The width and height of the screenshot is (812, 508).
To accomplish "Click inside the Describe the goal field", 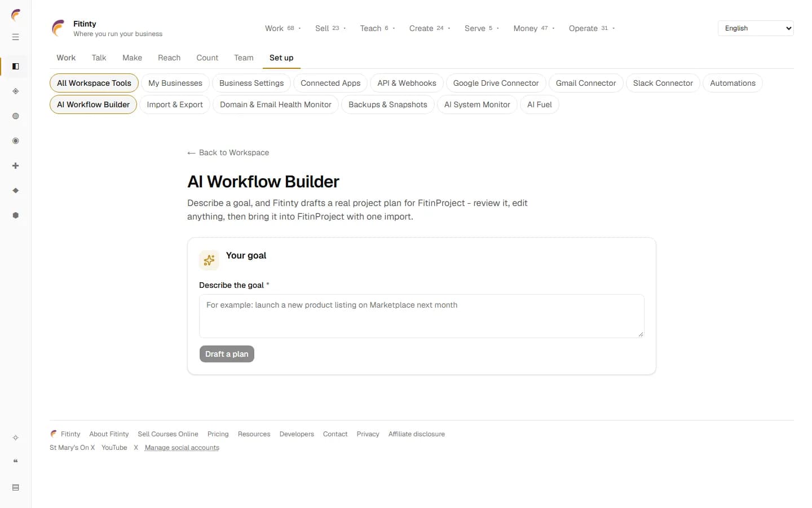I will (x=422, y=316).
